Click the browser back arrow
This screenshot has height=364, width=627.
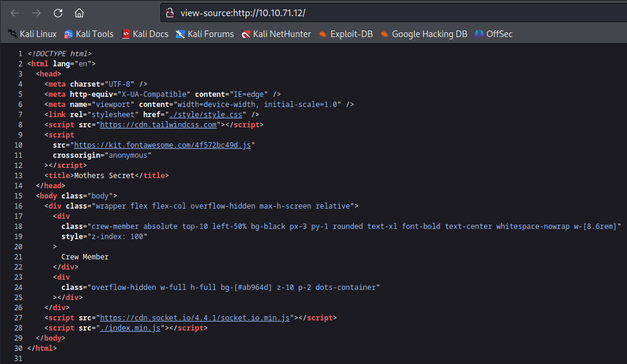(x=15, y=13)
